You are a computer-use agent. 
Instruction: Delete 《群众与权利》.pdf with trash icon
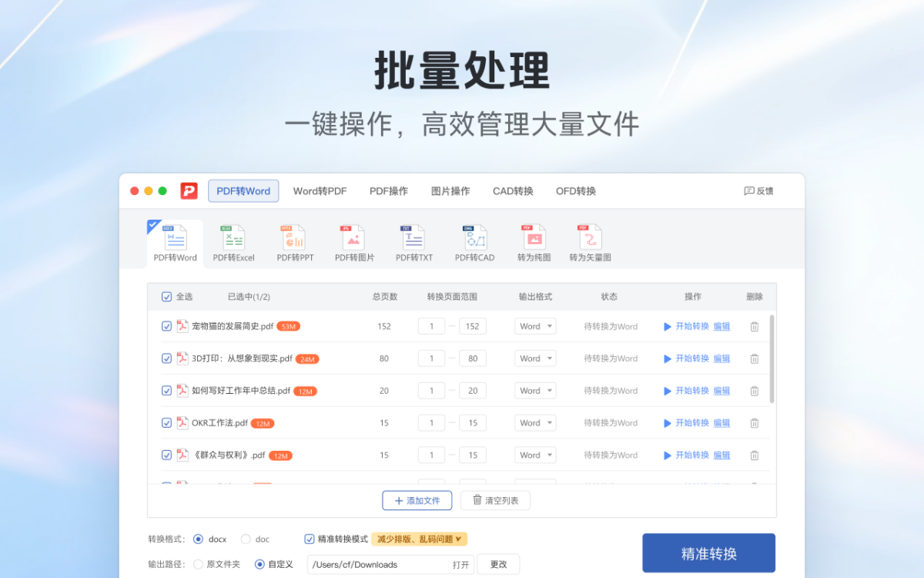[755, 455]
